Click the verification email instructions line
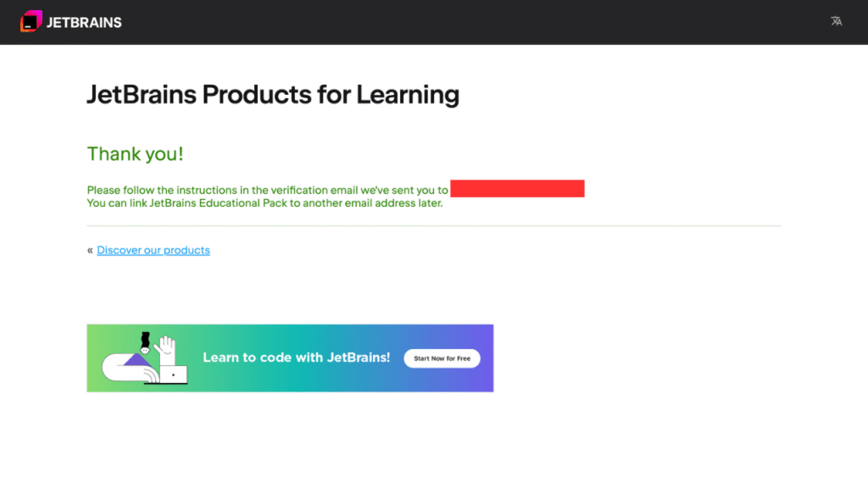This screenshot has height=488, width=868. pos(267,191)
